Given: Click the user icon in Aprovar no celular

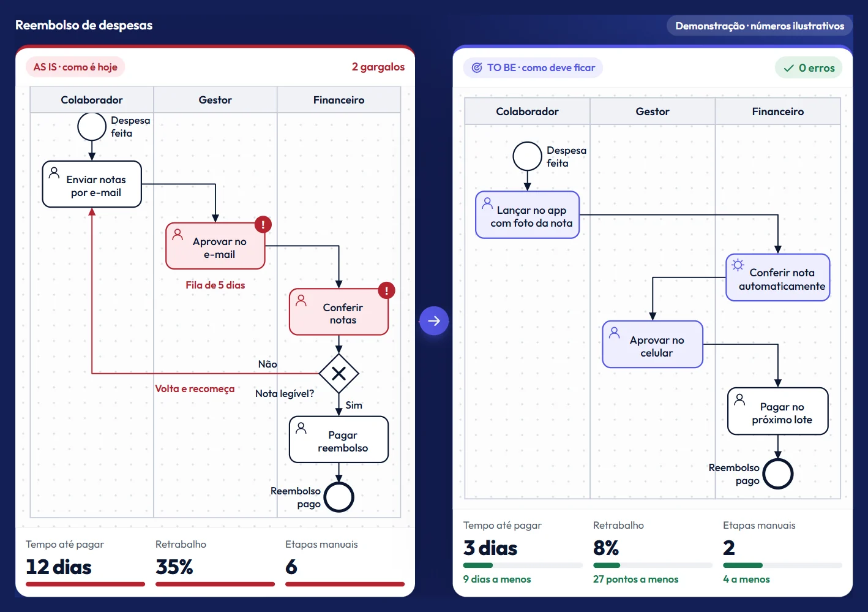Looking at the screenshot, I should point(614,332).
